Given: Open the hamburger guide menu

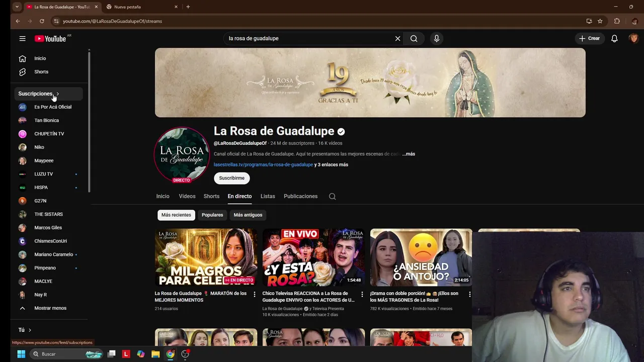Looking at the screenshot, I should (22, 39).
